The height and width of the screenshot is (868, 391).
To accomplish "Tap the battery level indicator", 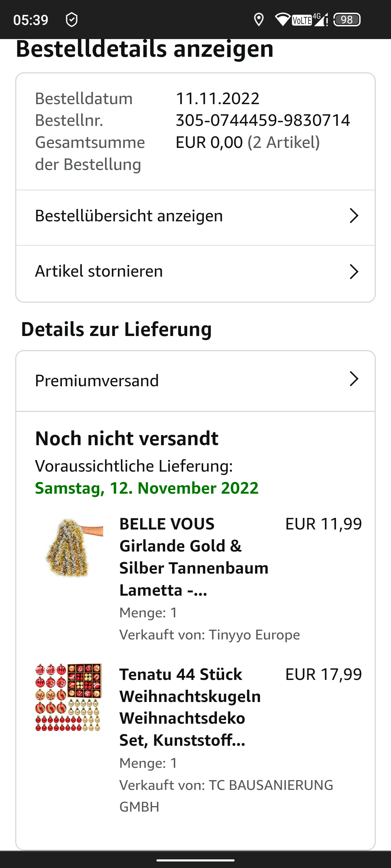I will 347,20.
